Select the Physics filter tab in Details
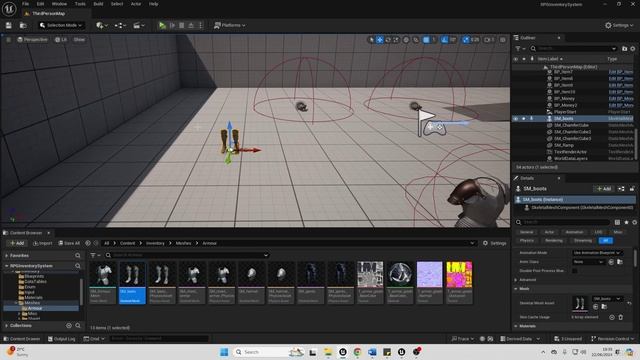Image resolution: width=640 pixels, height=360 pixels. 527,240
